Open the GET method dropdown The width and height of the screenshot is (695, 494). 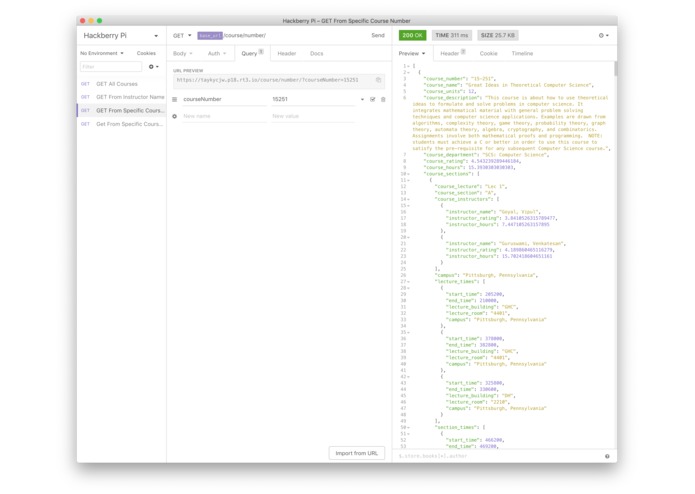click(x=182, y=35)
